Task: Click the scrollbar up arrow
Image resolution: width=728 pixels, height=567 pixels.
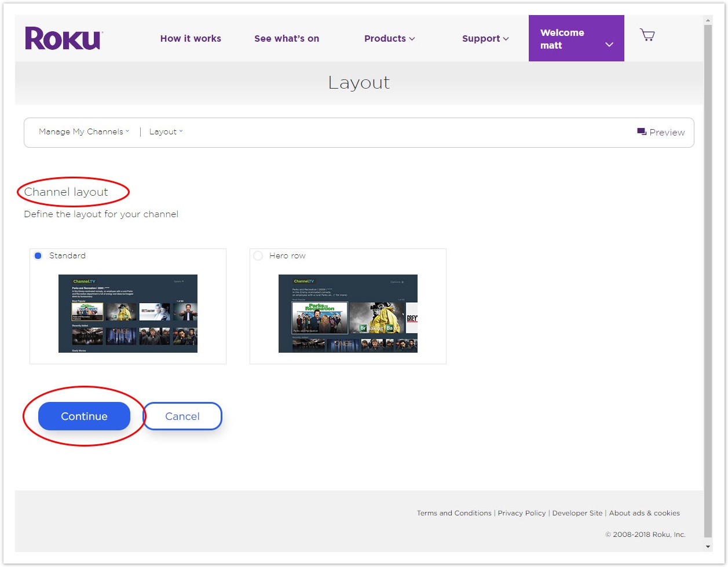Action: pos(708,20)
